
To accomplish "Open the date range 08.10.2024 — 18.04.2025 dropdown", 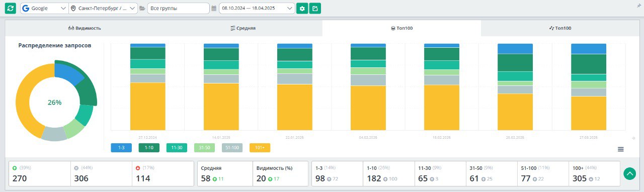I will tap(257, 9).
